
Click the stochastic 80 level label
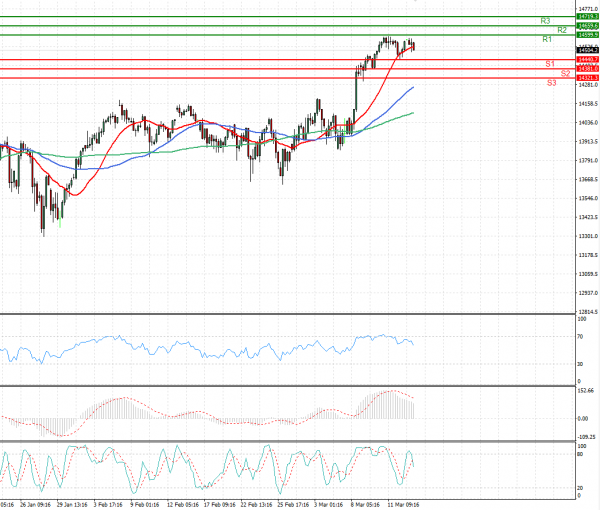[x=580, y=454]
